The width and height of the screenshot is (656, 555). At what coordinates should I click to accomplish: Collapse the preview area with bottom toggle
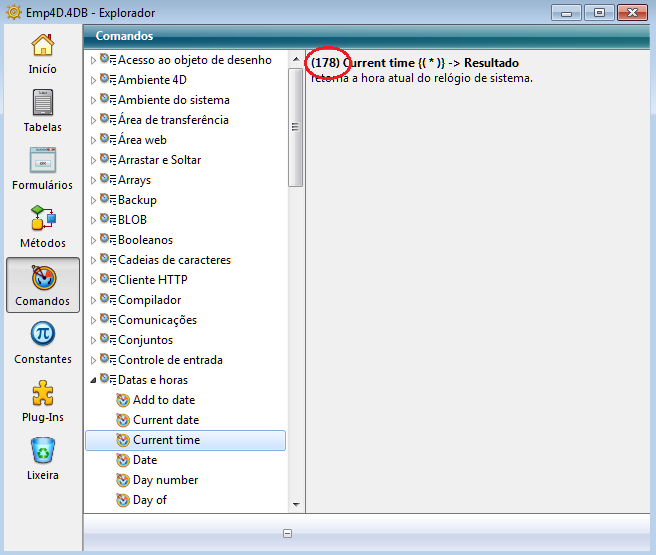pyautogui.click(x=287, y=533)
